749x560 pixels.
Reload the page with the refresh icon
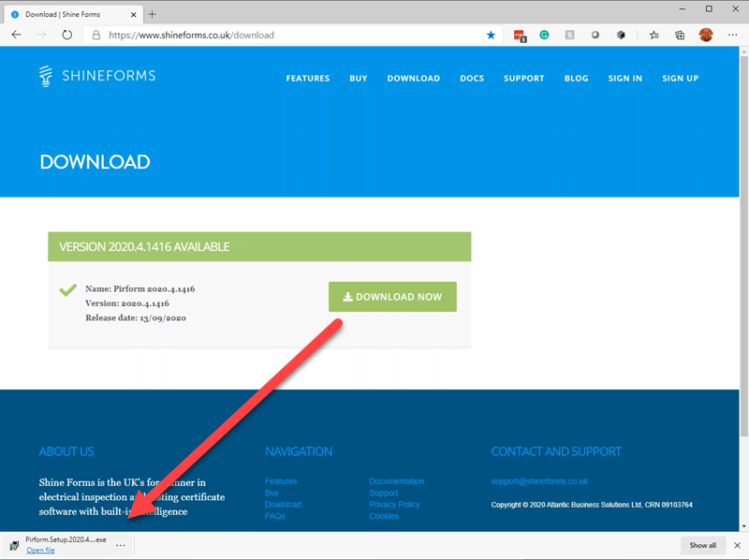(67, 35)
